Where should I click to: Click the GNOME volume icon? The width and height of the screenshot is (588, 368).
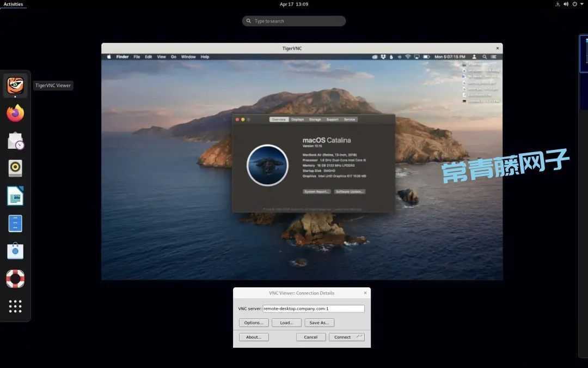tap(566, 4)
